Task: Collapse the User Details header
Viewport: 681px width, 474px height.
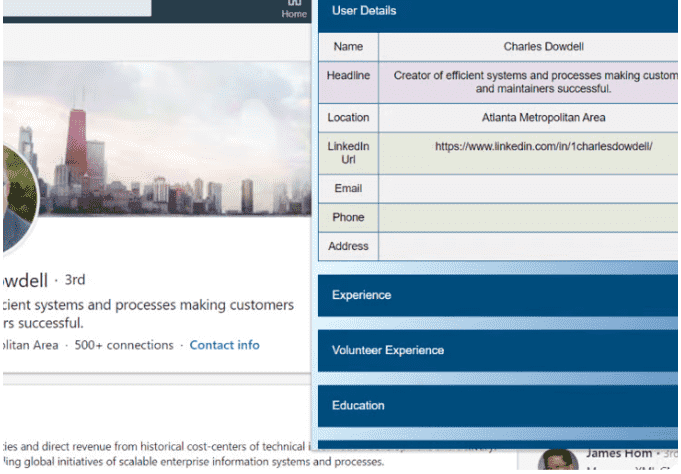Action: pos(498,14)
